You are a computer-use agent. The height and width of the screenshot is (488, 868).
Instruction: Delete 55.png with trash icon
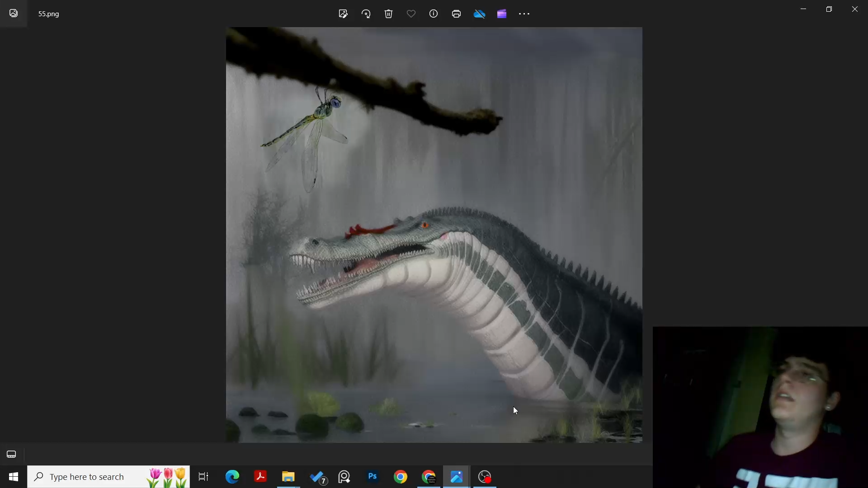(x=389, y=14)
